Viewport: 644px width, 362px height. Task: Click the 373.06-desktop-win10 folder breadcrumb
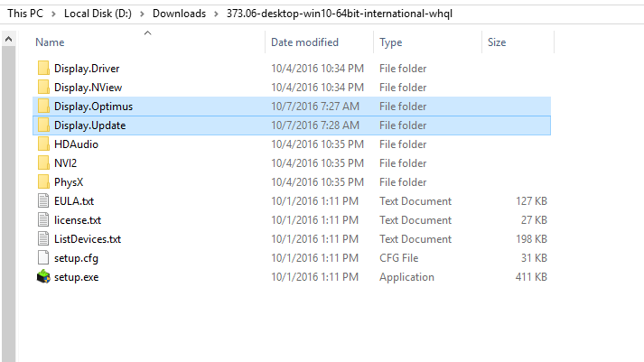(340, 14)
